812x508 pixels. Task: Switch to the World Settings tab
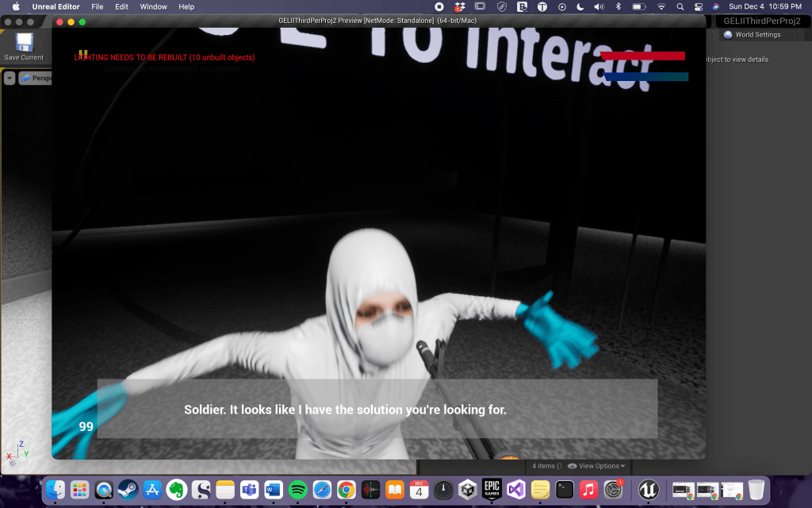(x=756, y=35)
